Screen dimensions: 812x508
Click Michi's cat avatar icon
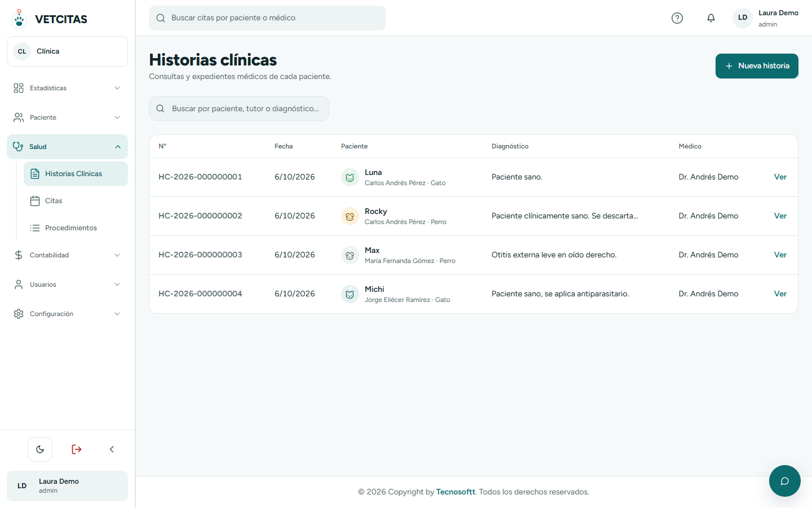350,294
